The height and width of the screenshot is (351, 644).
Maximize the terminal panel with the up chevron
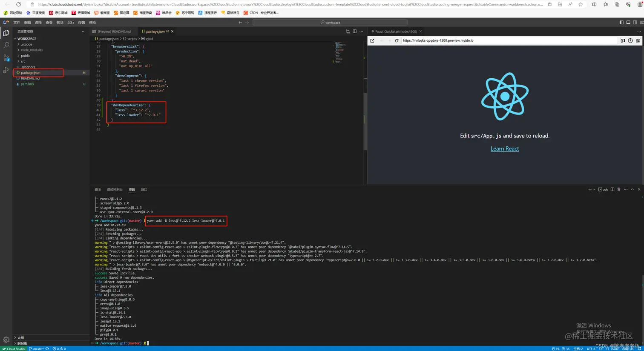[632, 189]
